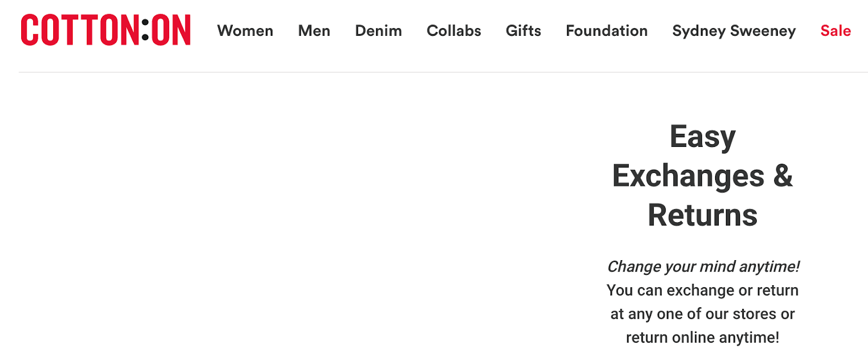Screen dimensions: 868x354
Task: Click the line at any one of our stores
Action: (703, 314)
